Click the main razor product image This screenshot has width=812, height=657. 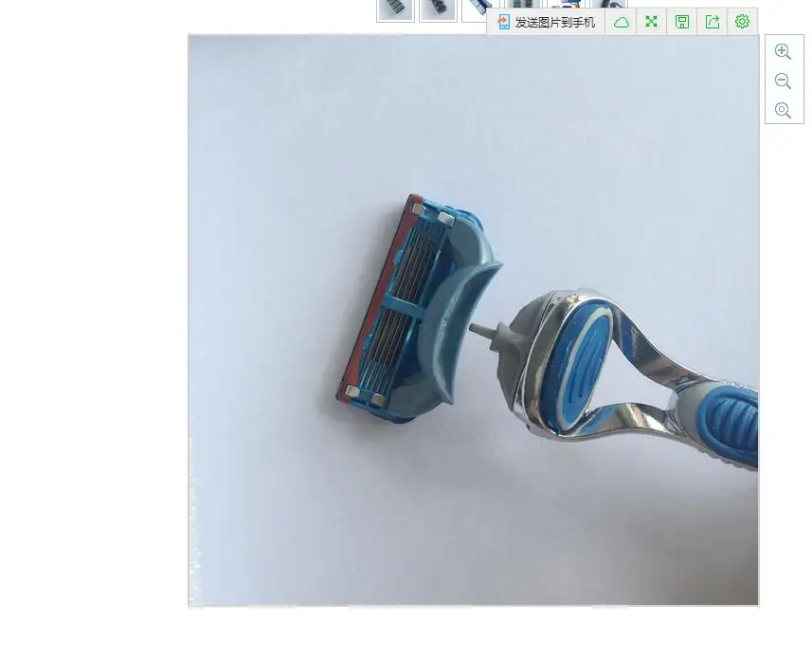coord(474,319)
